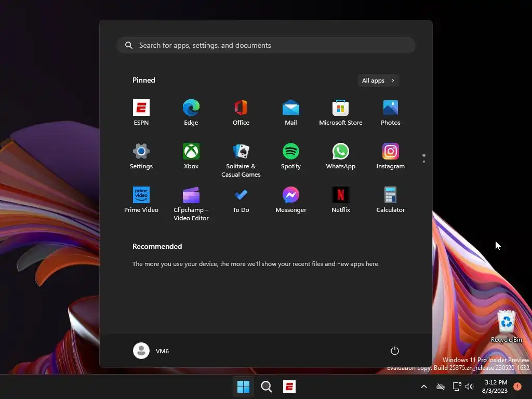Select the Recycle Bin on the desktop
The image size is (532, 399).
tap(506, 326)
